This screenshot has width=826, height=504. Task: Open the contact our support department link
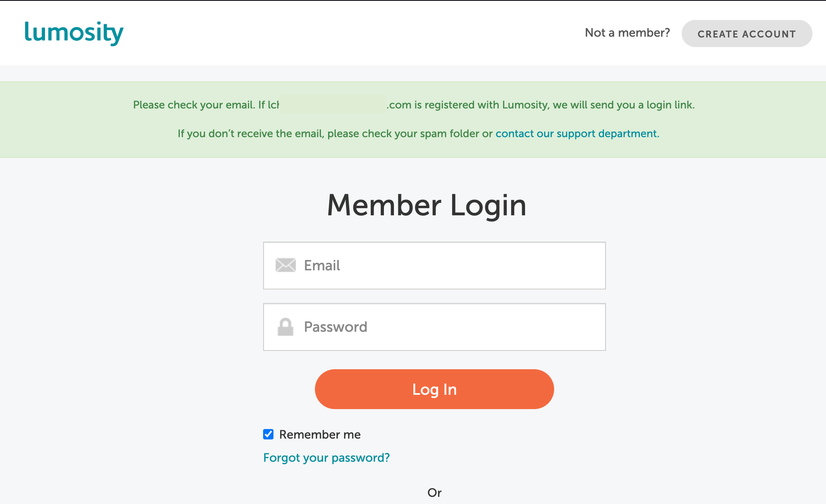tap(576, 134)
